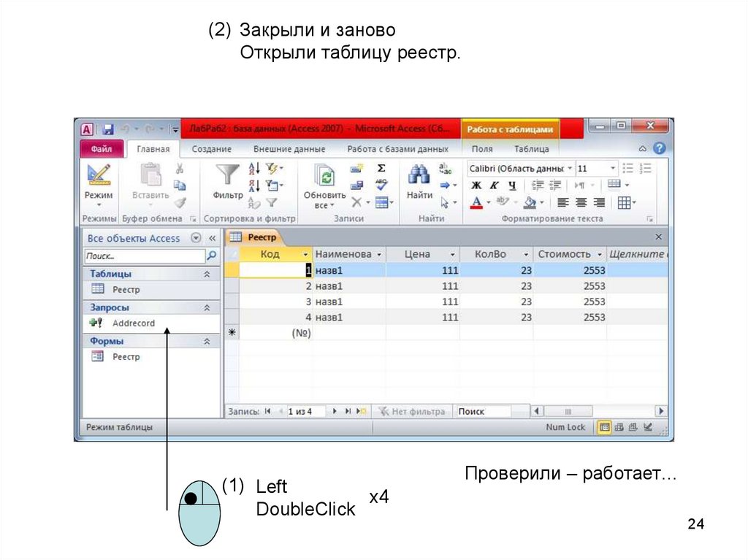Click the Найти binoculars icon
Image resolution: width=748 pixels, height=560 pixels.
[419, 176]
